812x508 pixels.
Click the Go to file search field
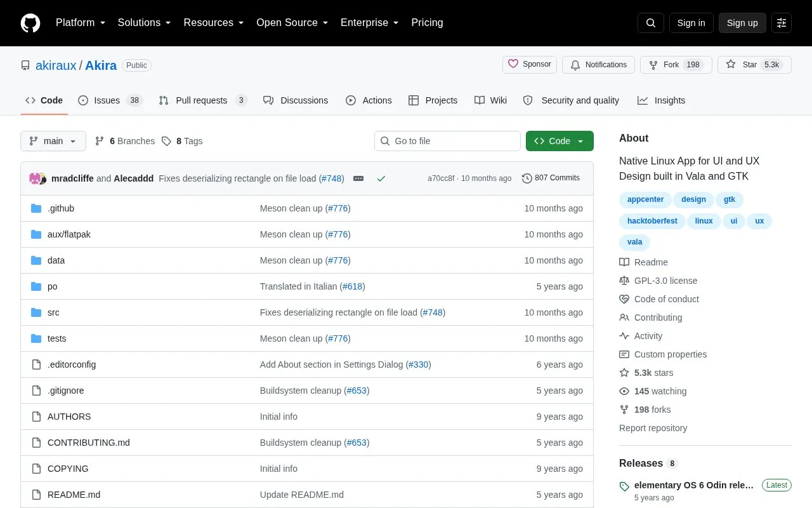coord(447,141)
